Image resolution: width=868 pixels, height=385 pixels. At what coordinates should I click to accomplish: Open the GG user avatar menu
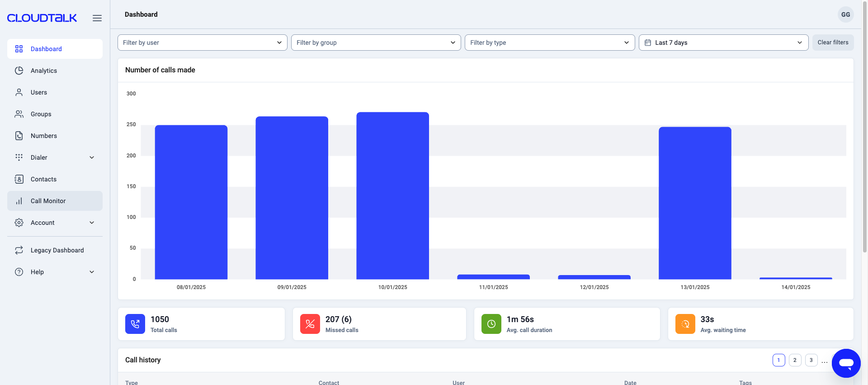pos(846,14)
